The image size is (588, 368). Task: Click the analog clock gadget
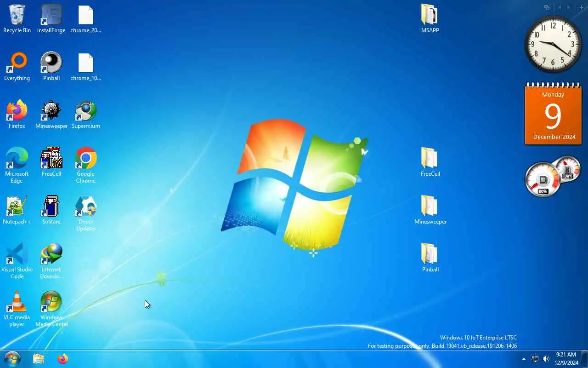[x=553, y=44]
